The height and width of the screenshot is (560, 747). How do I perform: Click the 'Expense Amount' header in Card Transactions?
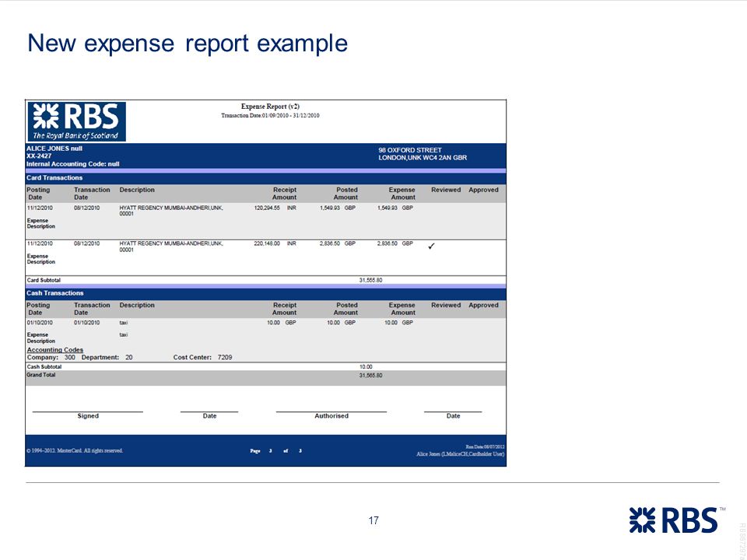click(402, 194)
